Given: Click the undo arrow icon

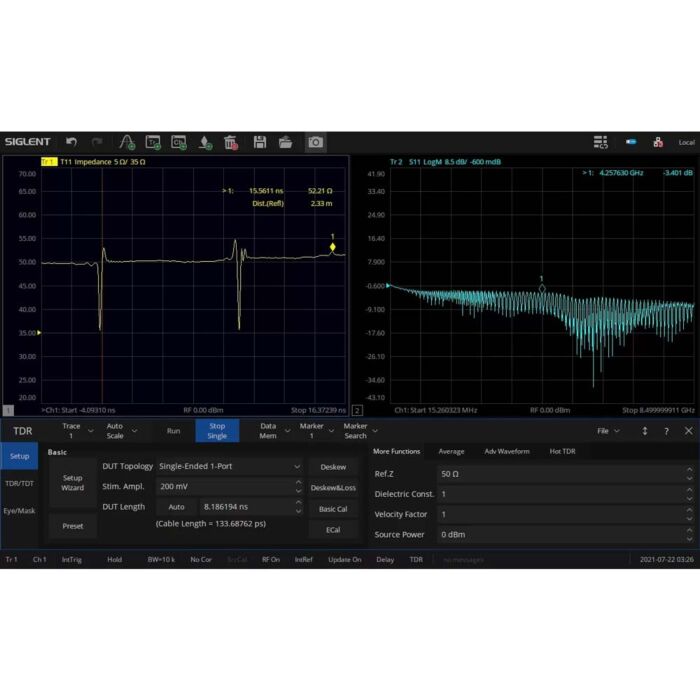Looking at the screenshot, I should [x=72, y=142].
